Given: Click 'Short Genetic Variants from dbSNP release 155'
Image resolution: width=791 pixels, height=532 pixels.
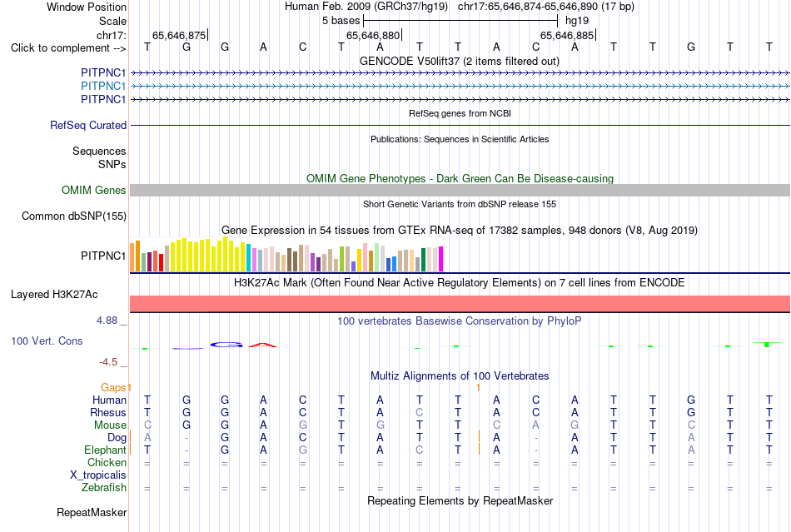Looking at the screenshot, I should [460, 204].
